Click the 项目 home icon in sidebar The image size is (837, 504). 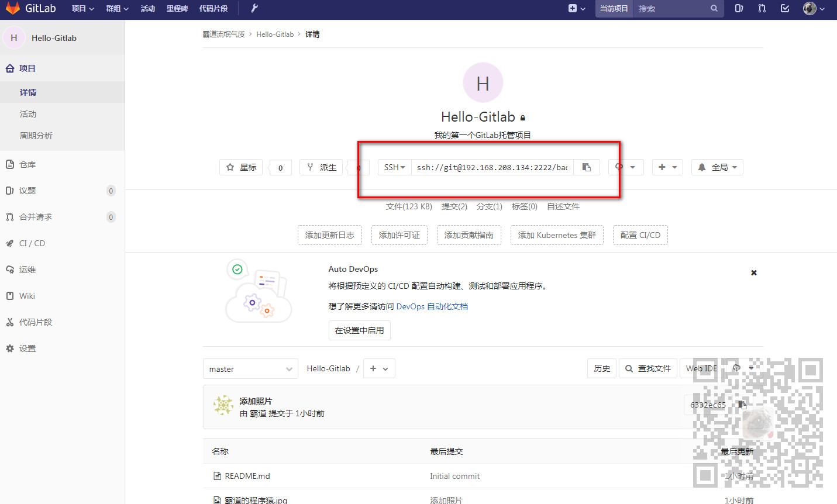coord(10,68)
